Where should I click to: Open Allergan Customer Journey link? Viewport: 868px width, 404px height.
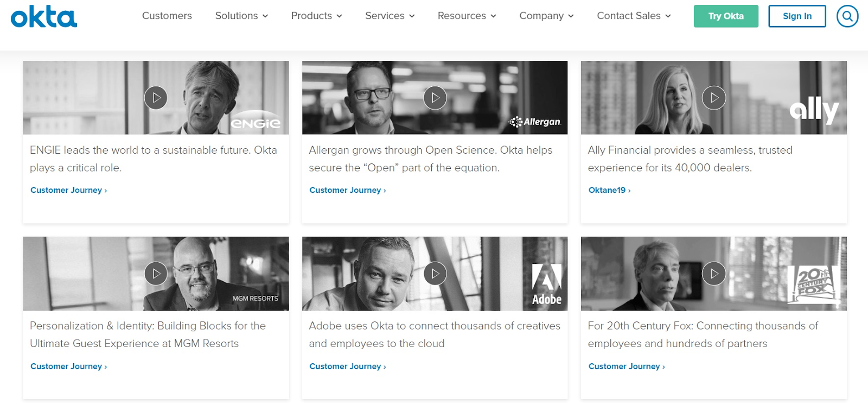pyautogui.click(x=348, y=190)
